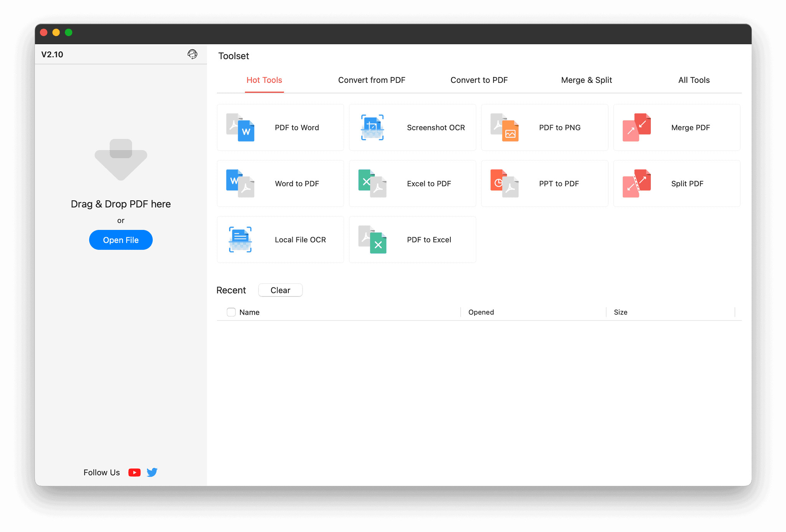Toggle the select-all checkbox beside Name
Screen dimensions: 786x532
(x=231, y=312)
